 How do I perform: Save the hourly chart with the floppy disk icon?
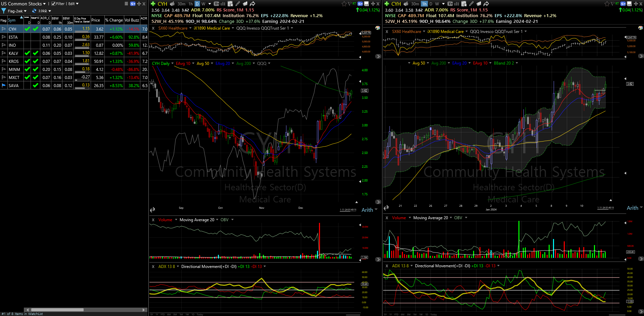tap(629, 4)
